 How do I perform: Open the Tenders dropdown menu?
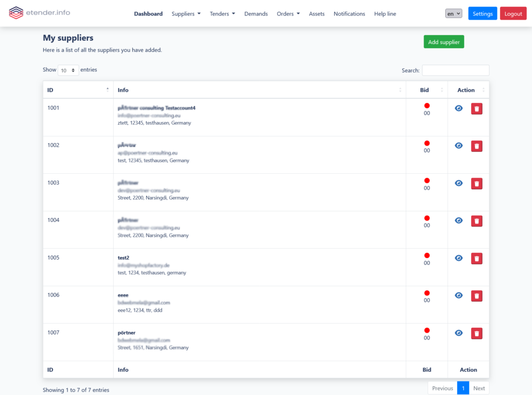coord(222,13)
